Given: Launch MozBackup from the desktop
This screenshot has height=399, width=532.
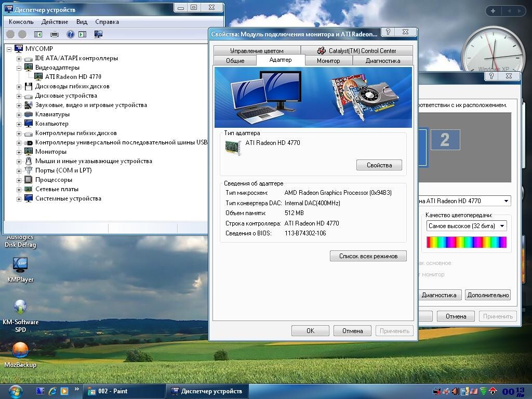Looking at the screenshot, I should point(20,355).
